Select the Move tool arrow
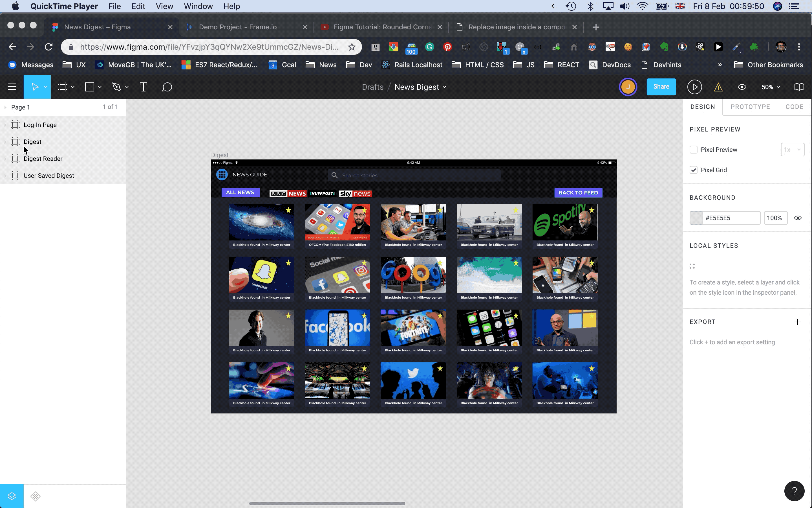Image resolution: width=812 pixels, height=508 pixels. pyautogui.click(x=35, y=87)
